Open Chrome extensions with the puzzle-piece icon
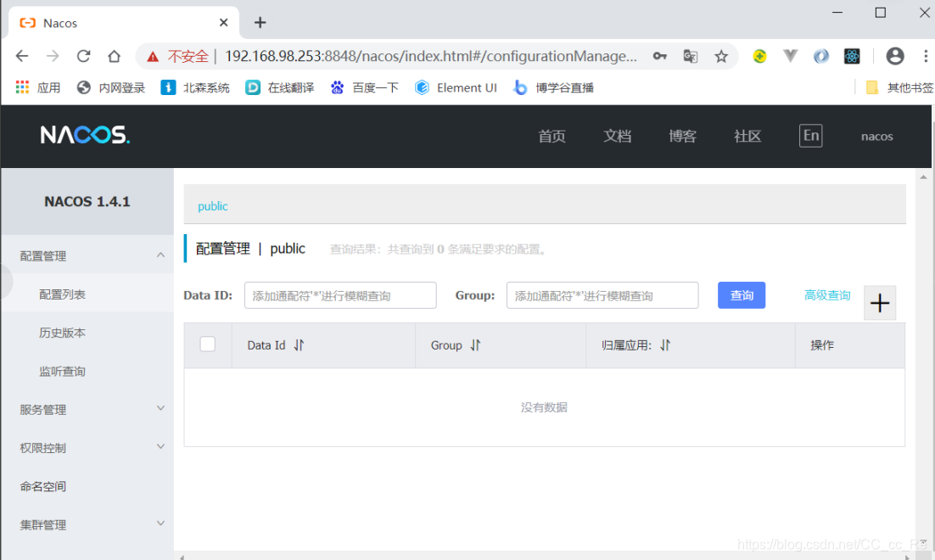Screen dimensions: 935x560 coord(851,56)
